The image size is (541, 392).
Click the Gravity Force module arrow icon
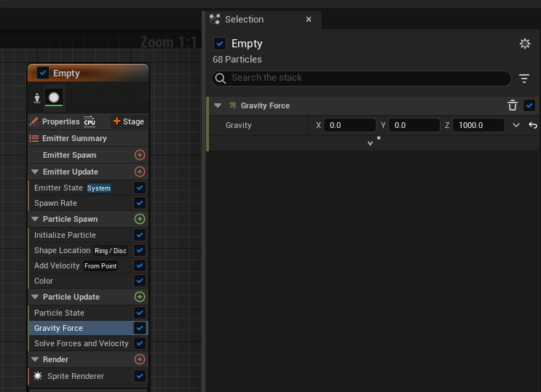tap(232, 105)
